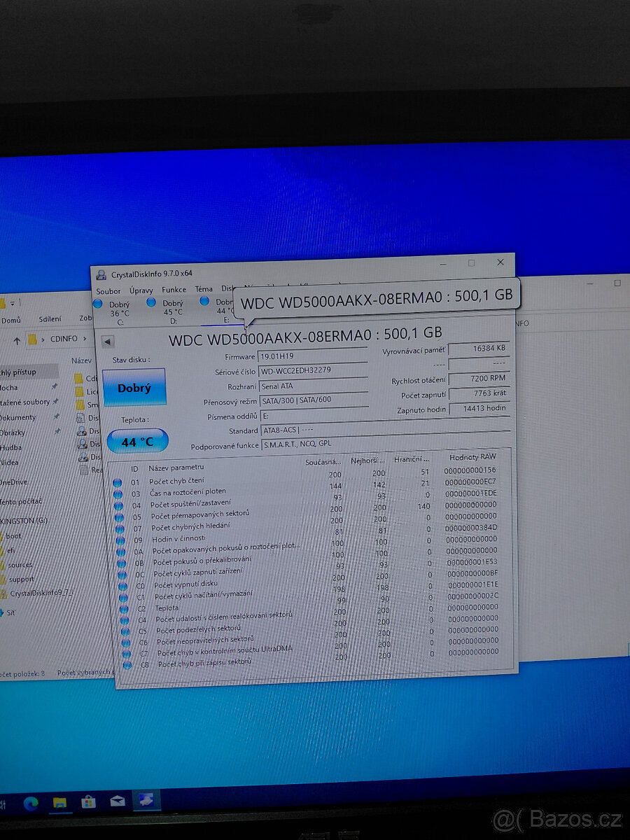This screenshot has height=840, width=630.
Task: Open the sources folder in the navigation tree
Action: tap(20, 565)
